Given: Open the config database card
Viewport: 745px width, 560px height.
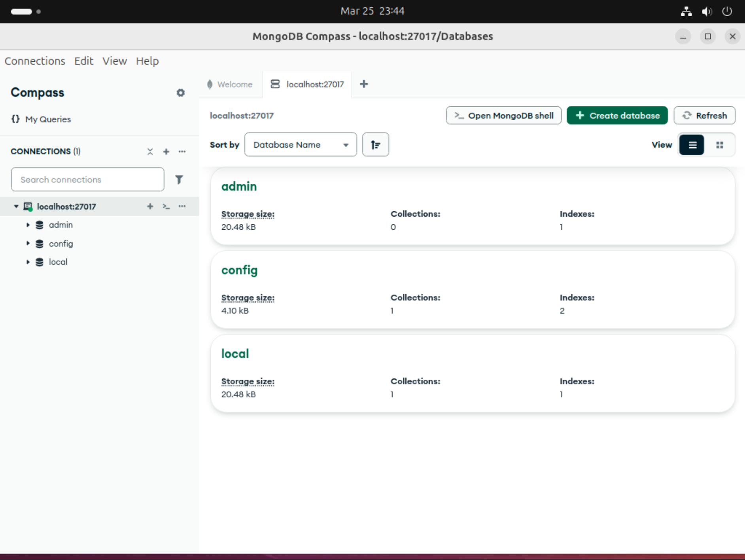Looking at the screenshot, I should [239, 270].
